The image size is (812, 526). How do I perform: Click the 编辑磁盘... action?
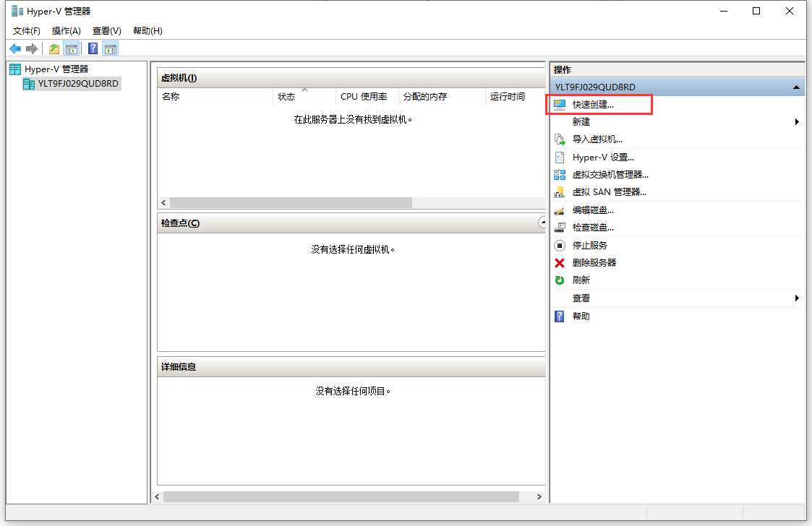[x=593, y=210]
